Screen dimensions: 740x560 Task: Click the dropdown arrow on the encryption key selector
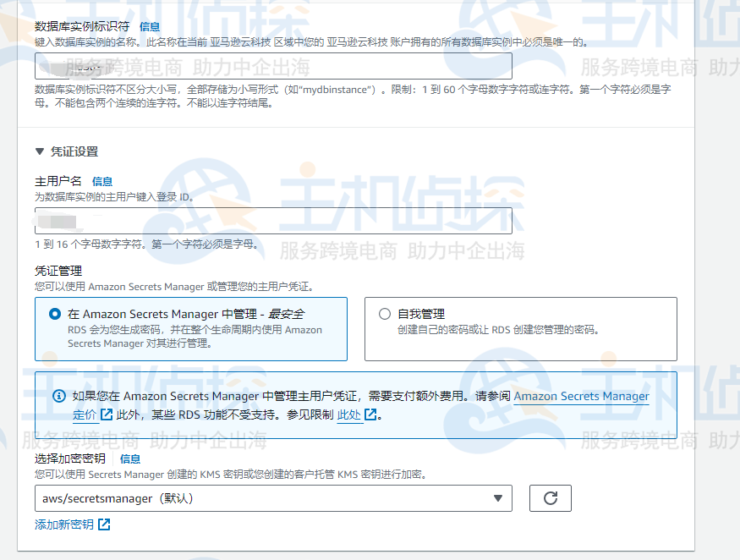click(499, 498)
